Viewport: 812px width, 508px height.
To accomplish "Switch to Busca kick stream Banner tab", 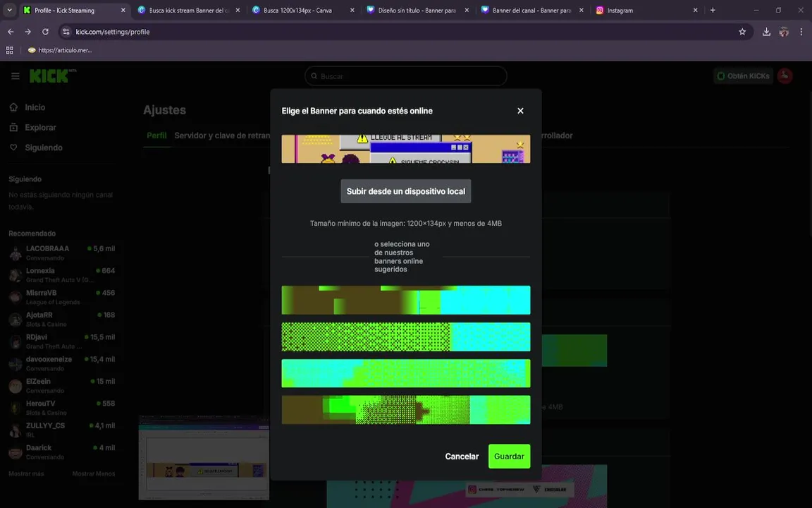I will [189, 10].
